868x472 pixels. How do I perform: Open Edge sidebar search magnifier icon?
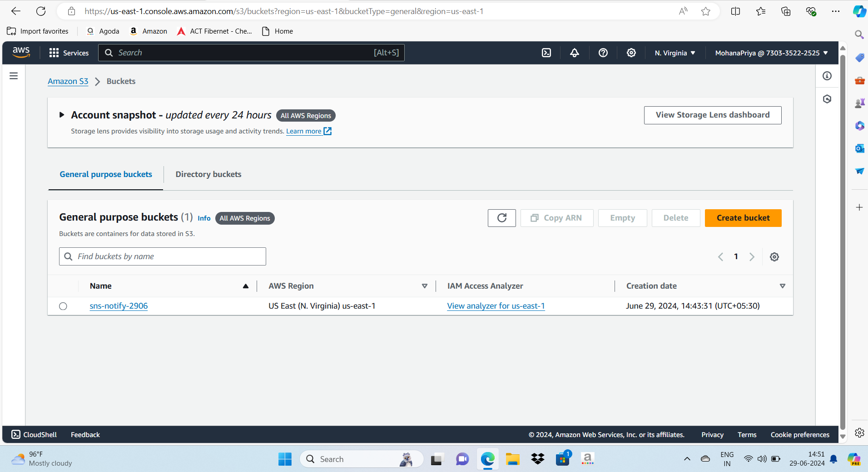[x=859, y=34]
